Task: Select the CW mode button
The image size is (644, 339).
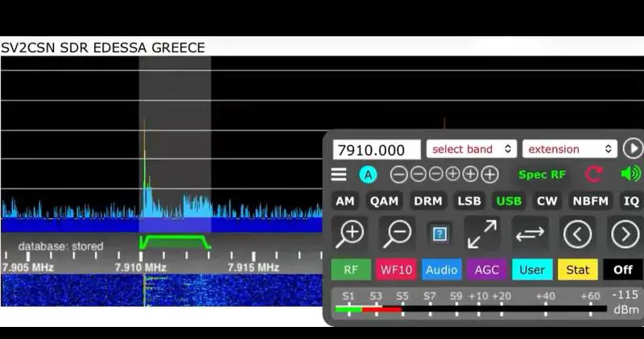Action: pos(547,201)
